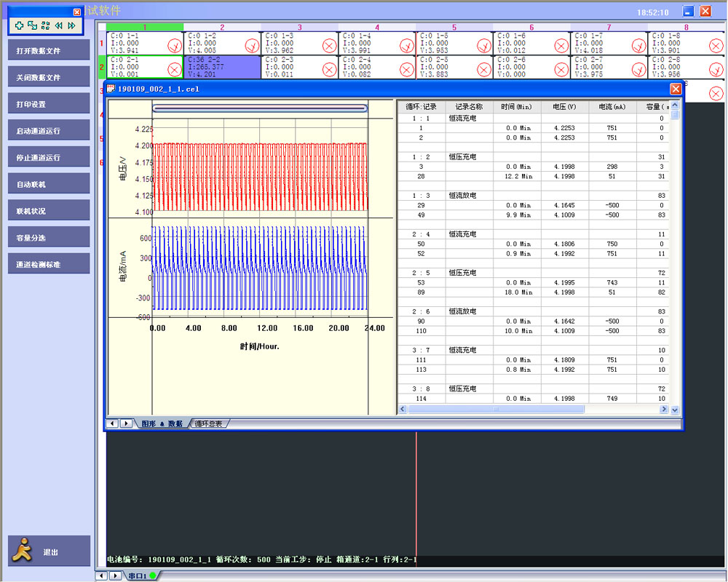Screen dimensions: 728x582
Task: Click the 自动联机 button
Action: pos(49,184)
